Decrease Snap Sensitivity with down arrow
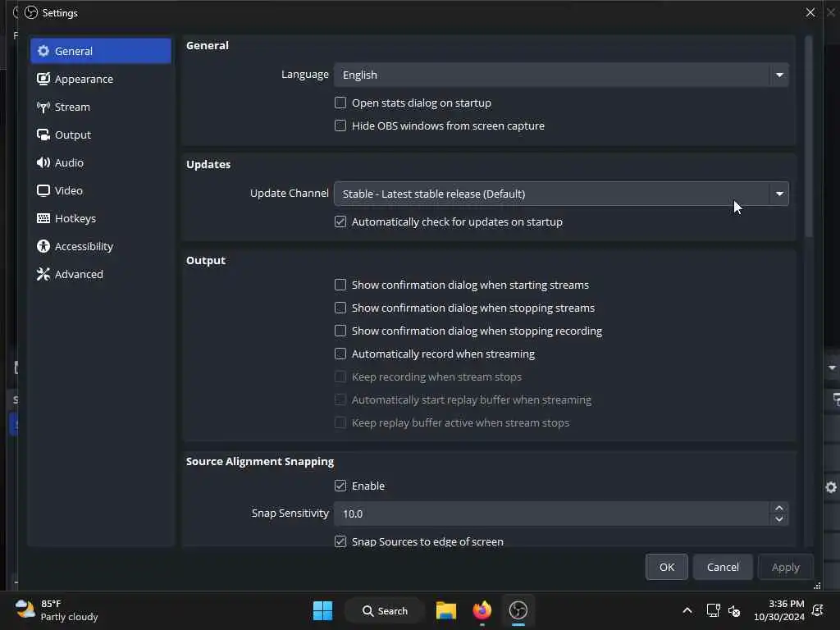 779,519
